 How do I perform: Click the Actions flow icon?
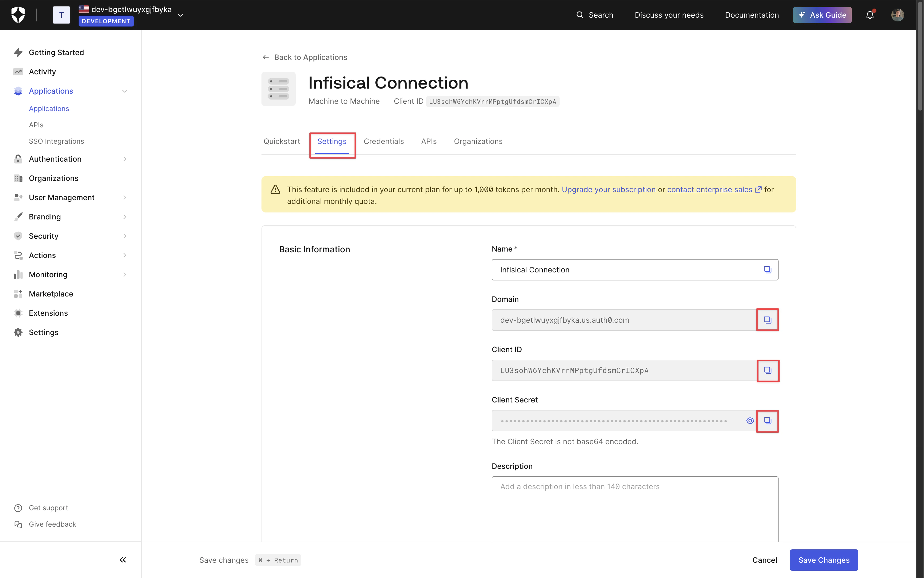pos(18,255)
